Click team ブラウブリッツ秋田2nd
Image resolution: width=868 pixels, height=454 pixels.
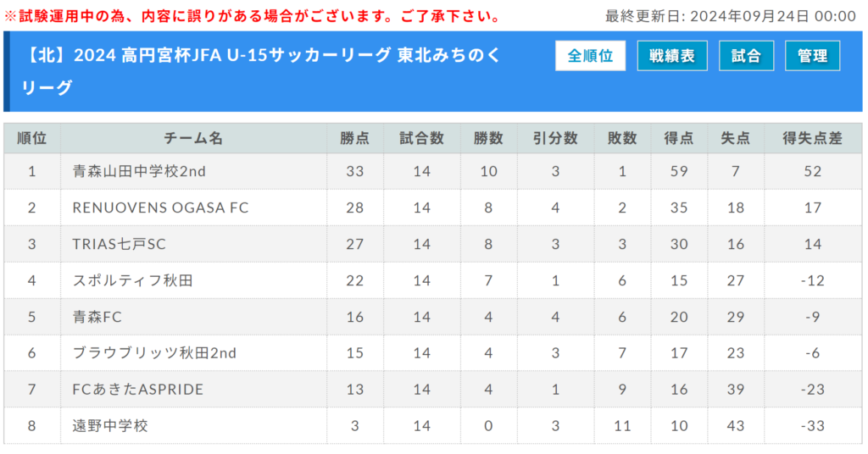pyautogui.click(x=154, y=353)
